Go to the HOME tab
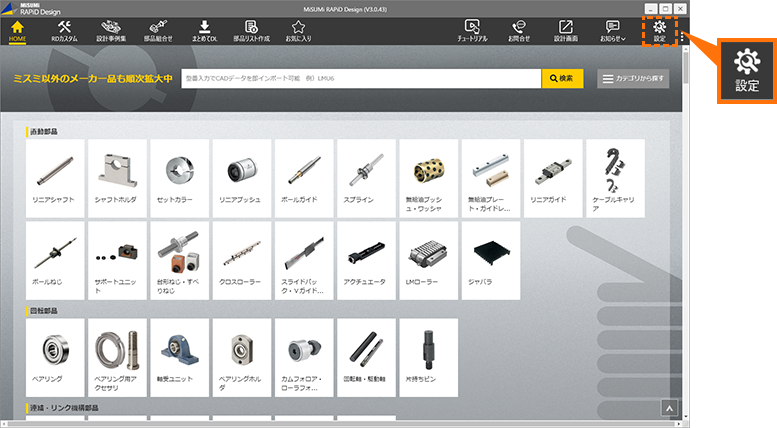 pos(17,30)
